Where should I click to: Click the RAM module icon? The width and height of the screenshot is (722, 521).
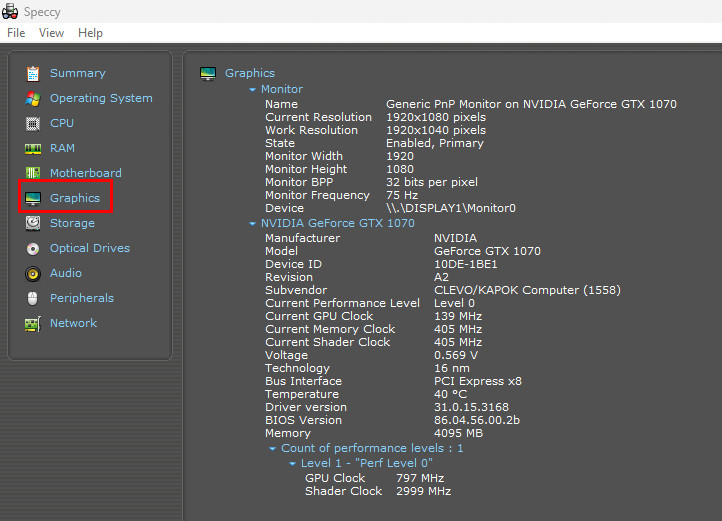(33, 149)
